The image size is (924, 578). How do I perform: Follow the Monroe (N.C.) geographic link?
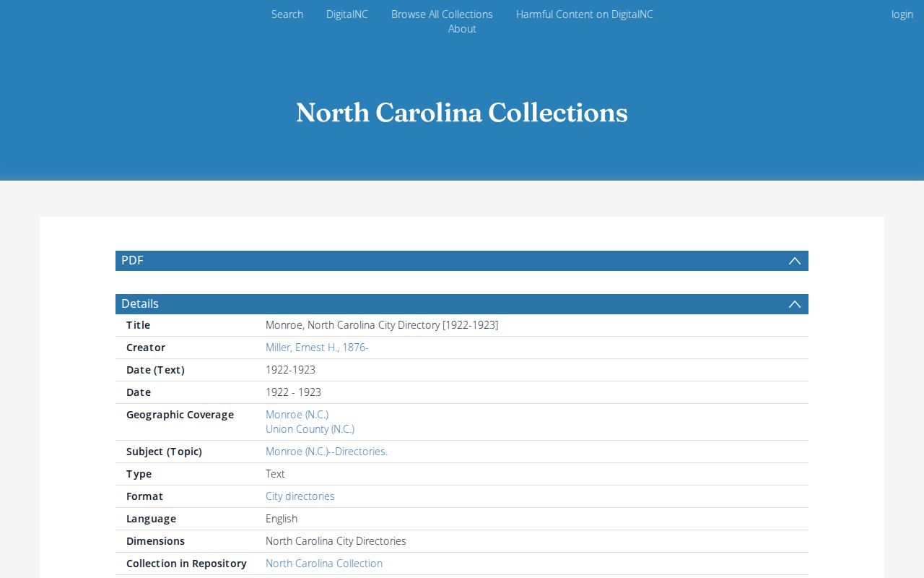pyautogui.click(x=297, y=415)
